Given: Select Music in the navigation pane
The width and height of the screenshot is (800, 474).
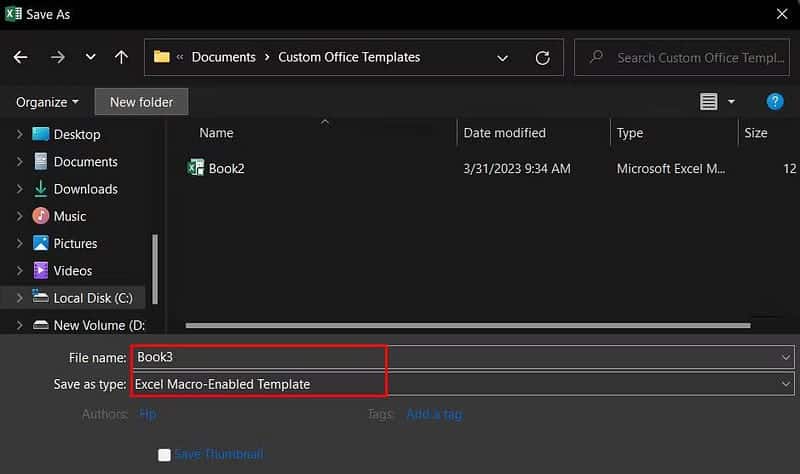Looking at the screenshot, I should point(69,216).
